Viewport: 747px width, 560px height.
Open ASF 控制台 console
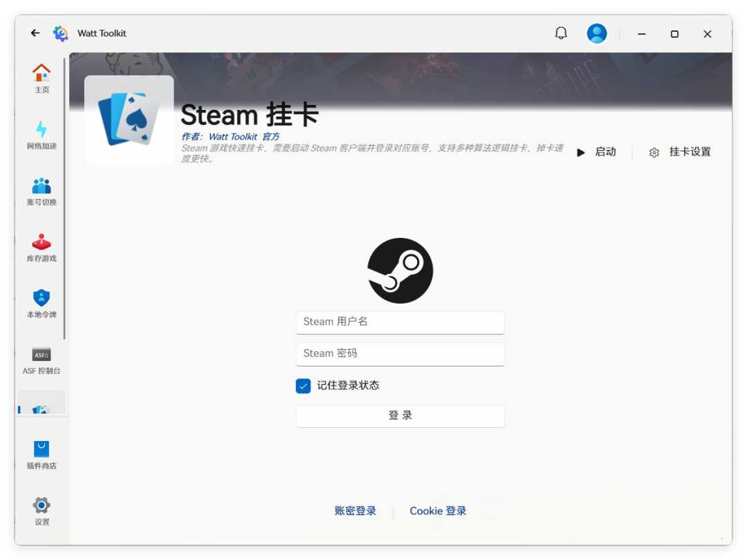[x=41, y=360]
